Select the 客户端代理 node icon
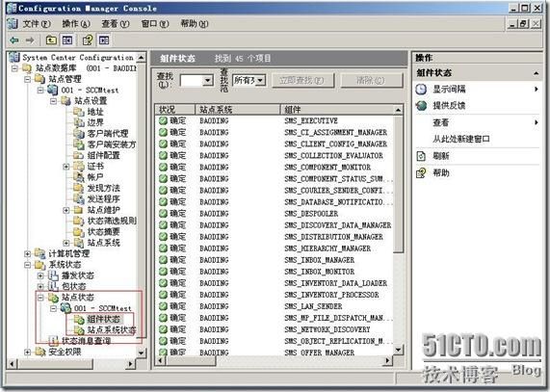The image size is (550, 392). point(79,133)
